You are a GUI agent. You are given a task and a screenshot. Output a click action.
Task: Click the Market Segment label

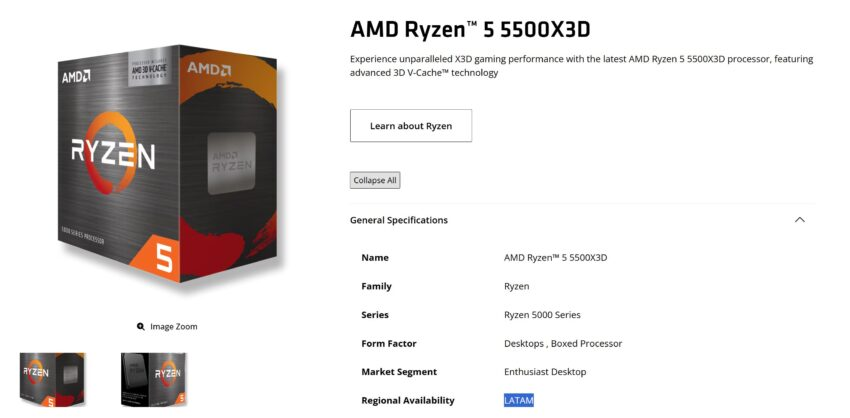point(400,372)
